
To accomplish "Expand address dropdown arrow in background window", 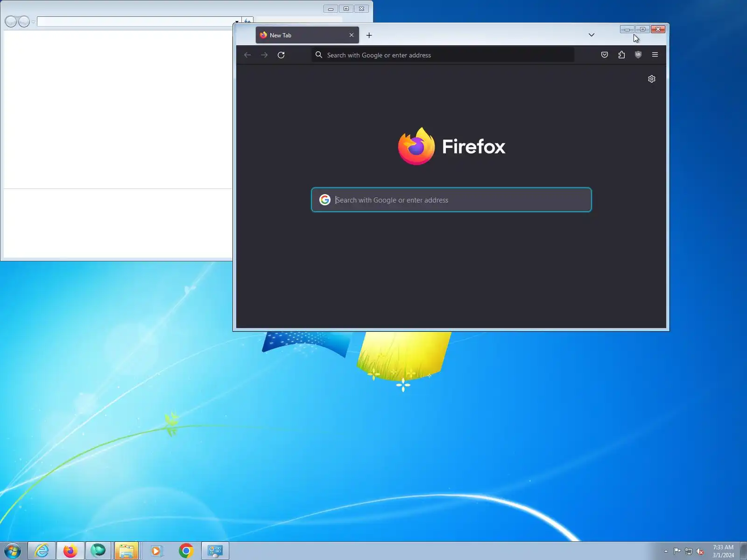I will click(237, 21).
